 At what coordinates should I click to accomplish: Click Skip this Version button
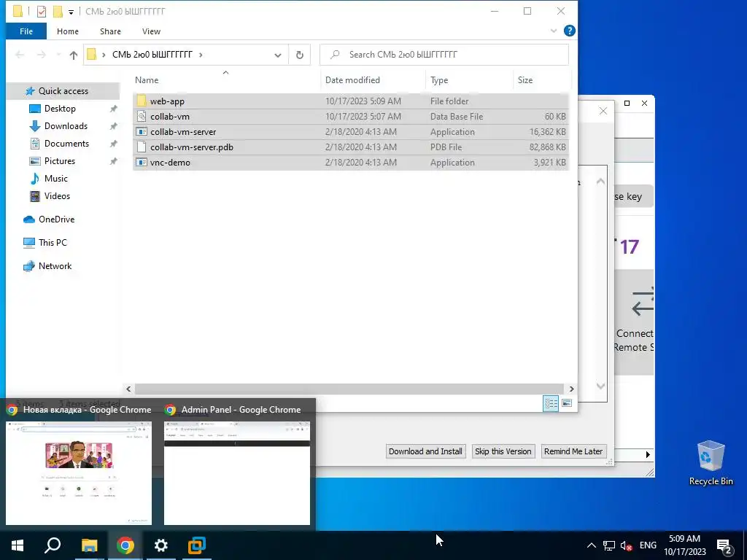(x=503, y=451)
